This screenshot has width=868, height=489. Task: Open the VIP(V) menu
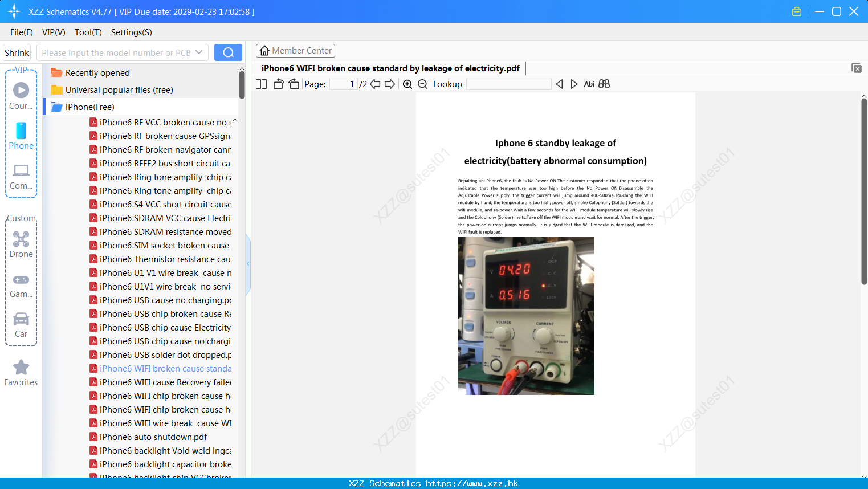pos(54,32)
